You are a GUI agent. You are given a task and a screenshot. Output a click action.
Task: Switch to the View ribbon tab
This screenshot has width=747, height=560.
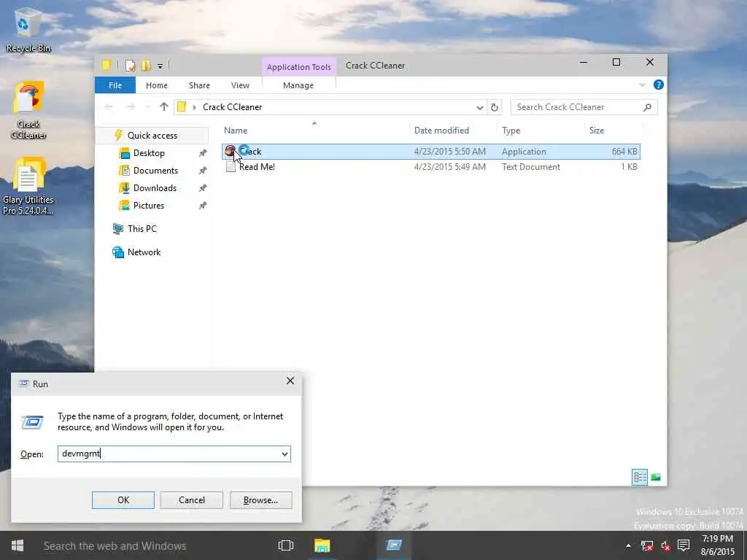[x=240, y=85]
